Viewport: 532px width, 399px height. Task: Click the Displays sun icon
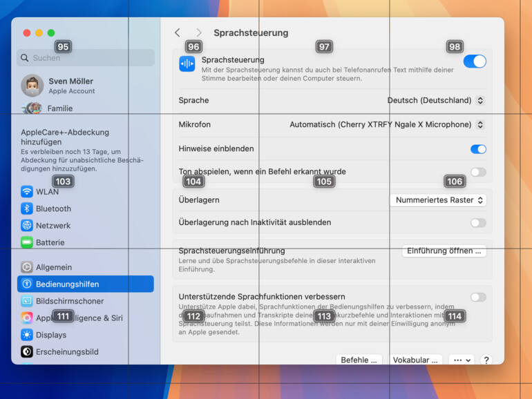[x=27, y=335]
